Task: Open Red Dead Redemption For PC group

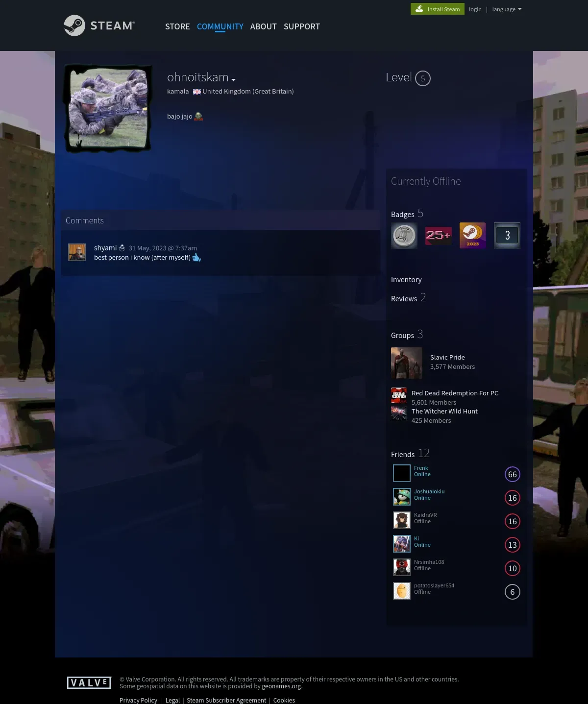Action: coord(455,393)
